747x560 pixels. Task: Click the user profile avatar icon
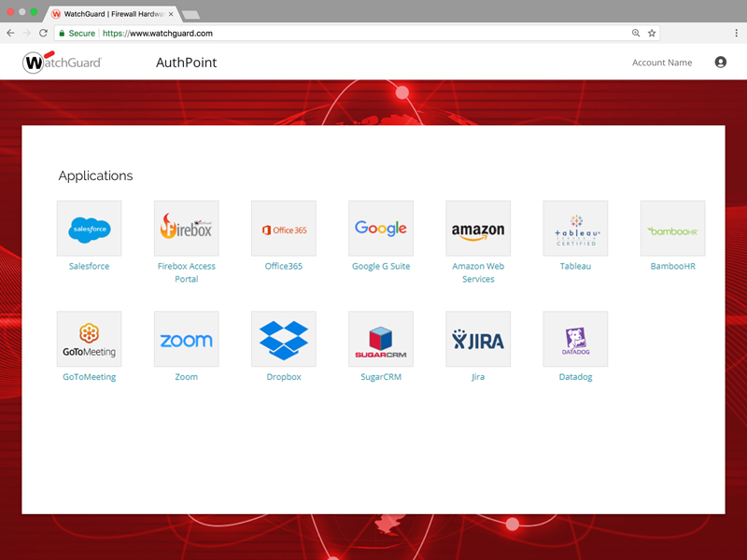[x=720, y=63]
